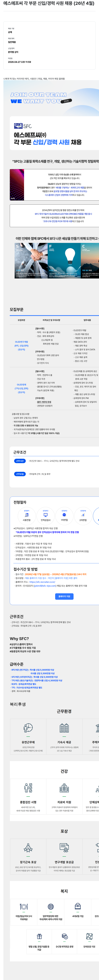Click the 급여수준 heading
Viewport: 99px width, 980px height.
17,664
